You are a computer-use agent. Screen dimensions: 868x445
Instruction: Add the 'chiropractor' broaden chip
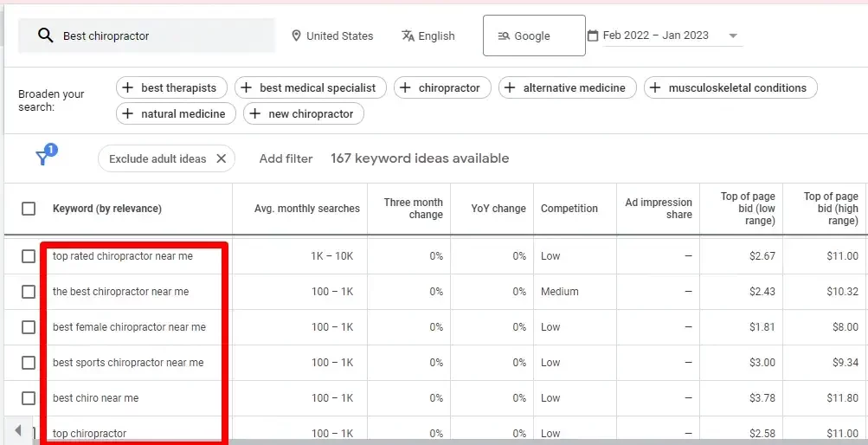(x=442, y=87)
